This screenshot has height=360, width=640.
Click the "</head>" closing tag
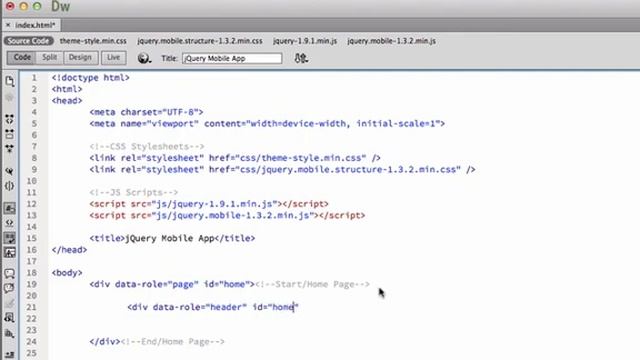point(69,250)
